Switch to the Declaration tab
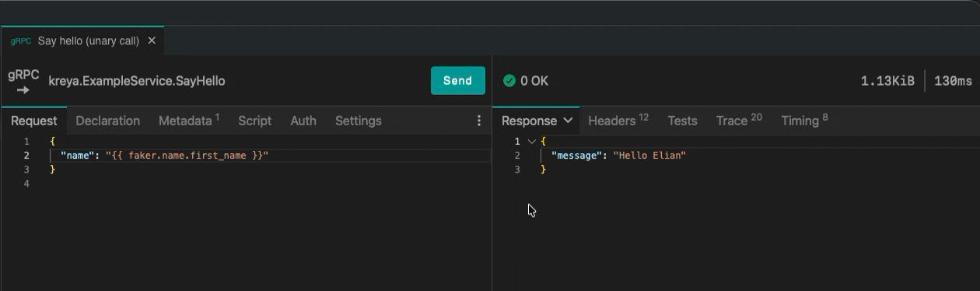This screenshot has height=291, width=980. [108, 121]
